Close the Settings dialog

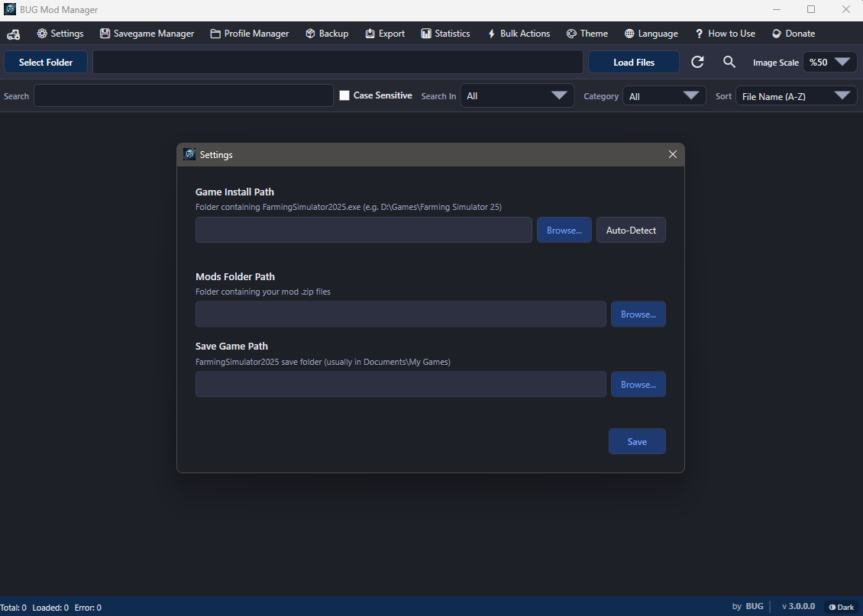coord(673,154)
